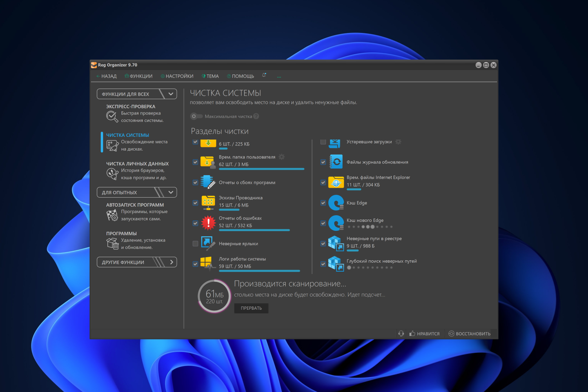This screenshot has height=392, width=588.
Task: Click the Кэш Edge icon
Action: pyautogui.click(x=336, y=203)
